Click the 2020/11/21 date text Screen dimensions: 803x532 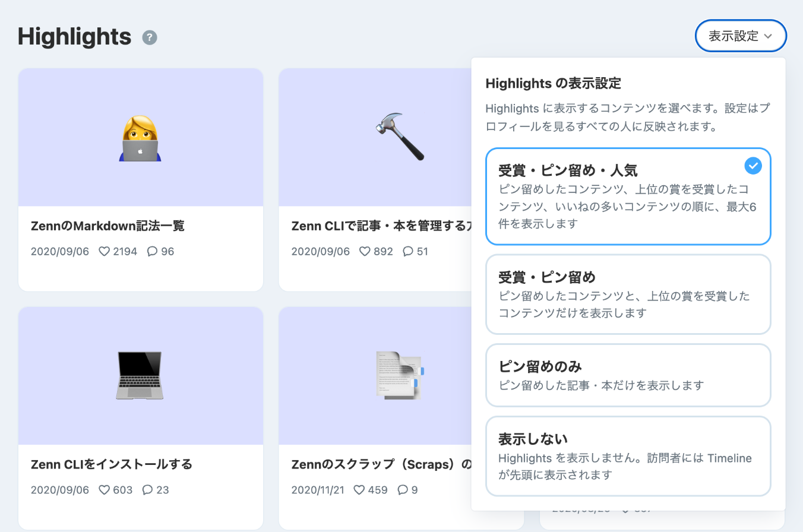point(318,490)
